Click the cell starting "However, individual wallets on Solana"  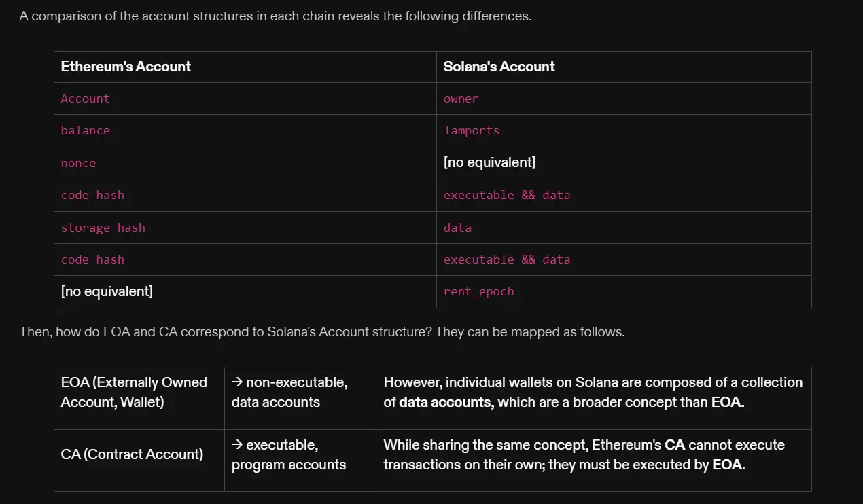coord(594,399)
